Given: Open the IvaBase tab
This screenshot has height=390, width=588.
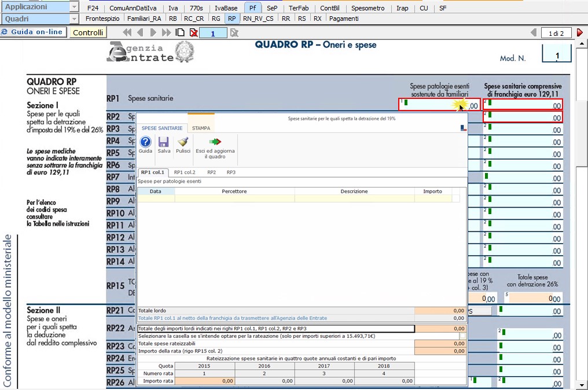Looking at the screenshot, I should [226, 8].
